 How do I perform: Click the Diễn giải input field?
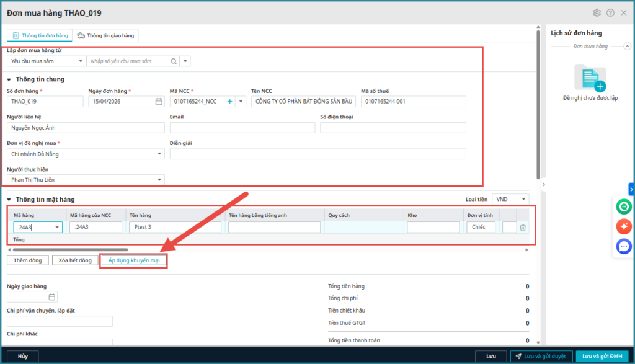pyautogui.click(x=317, y=154)
